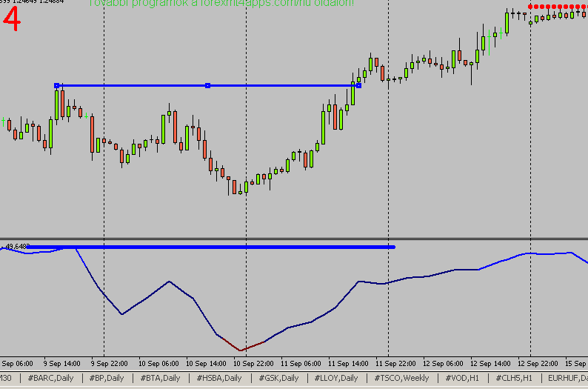Click the 12 Sep 06:00 time label
This screenshot has height=389, width=588.
[x=444, y=364]
